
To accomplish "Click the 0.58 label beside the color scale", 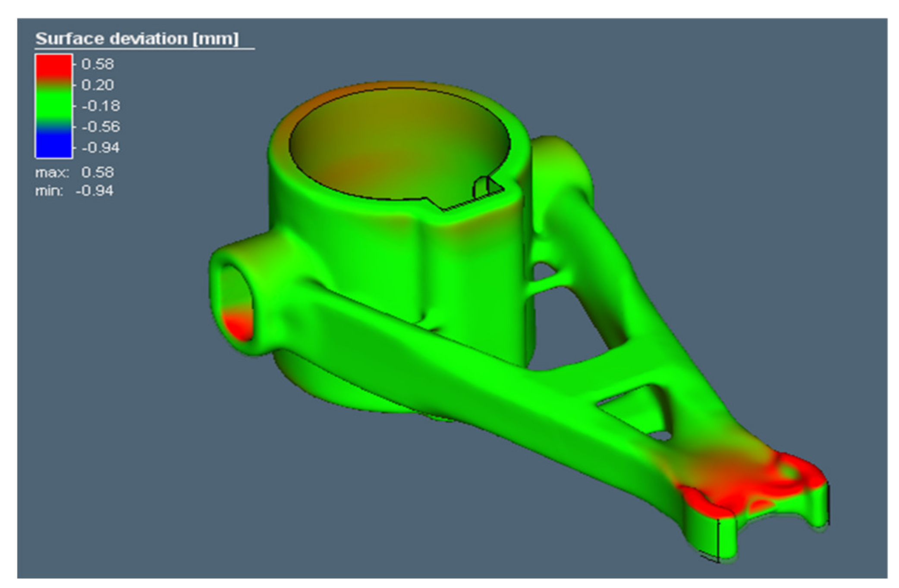I will click(x=97, y=64).
